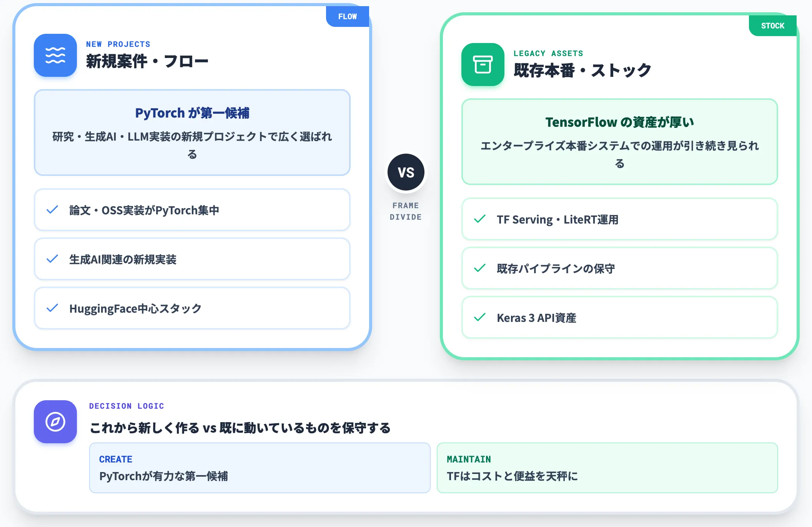Click the blue waves icon for New Projects
The image size is (812, 527).
55,55
